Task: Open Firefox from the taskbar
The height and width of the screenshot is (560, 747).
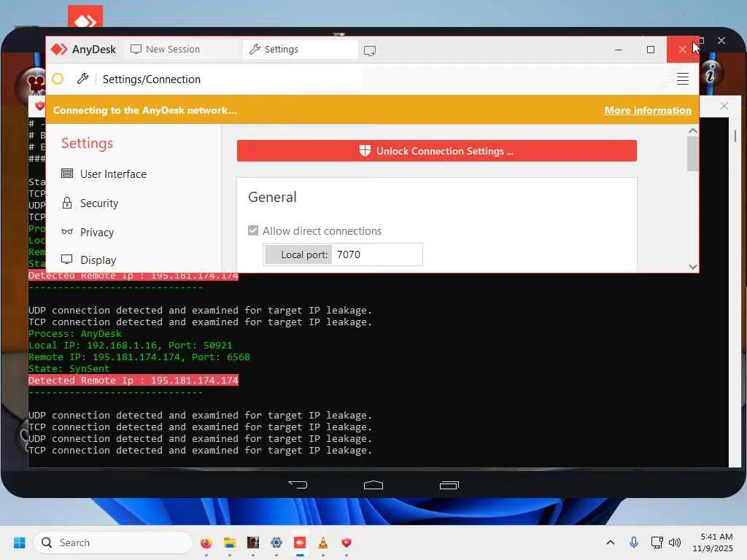Action: [x=206, y=542]
